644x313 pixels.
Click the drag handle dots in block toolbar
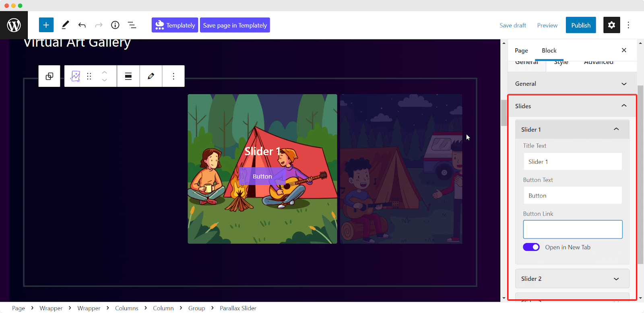tap(89, 76)
